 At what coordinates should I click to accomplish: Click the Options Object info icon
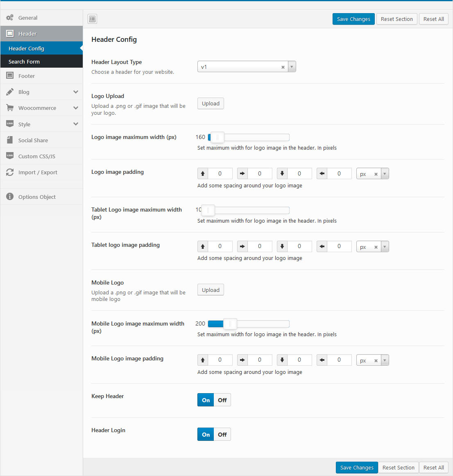pos(10,197)
